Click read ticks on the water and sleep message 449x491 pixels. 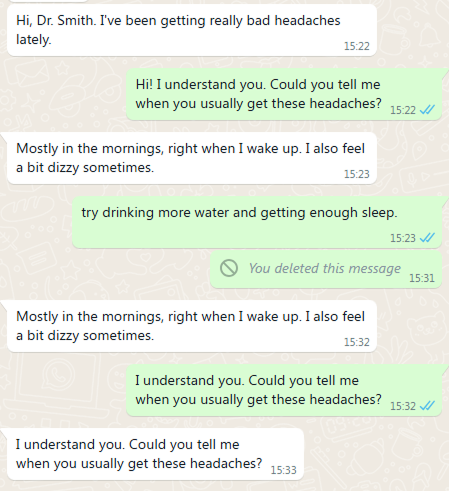point(427,238)
